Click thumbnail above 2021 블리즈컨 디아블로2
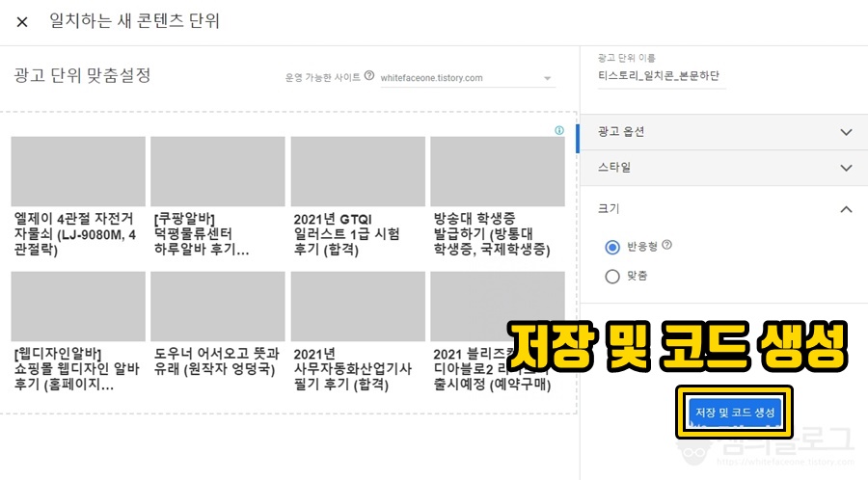Screen dimensions: 868x480 pyautogui.click(x=498, y=307)
